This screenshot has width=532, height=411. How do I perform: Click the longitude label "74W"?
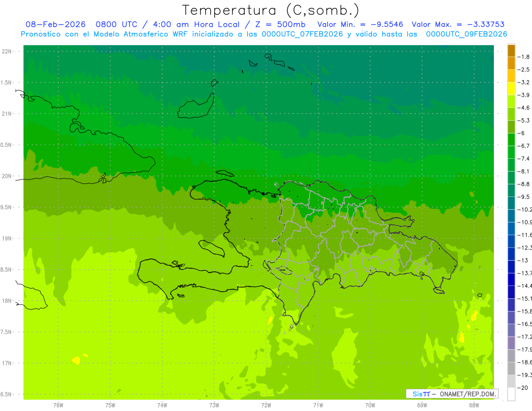[x=162, y=405]
